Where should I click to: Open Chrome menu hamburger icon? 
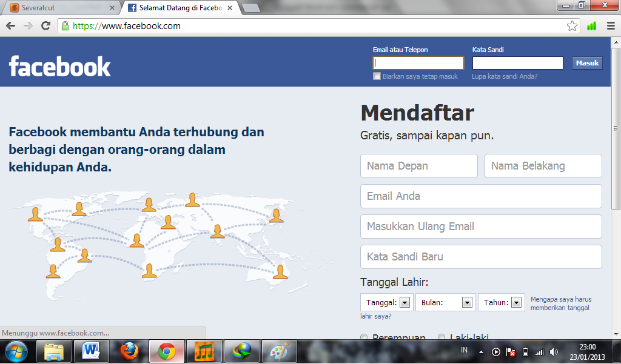(x=611, y=26)
